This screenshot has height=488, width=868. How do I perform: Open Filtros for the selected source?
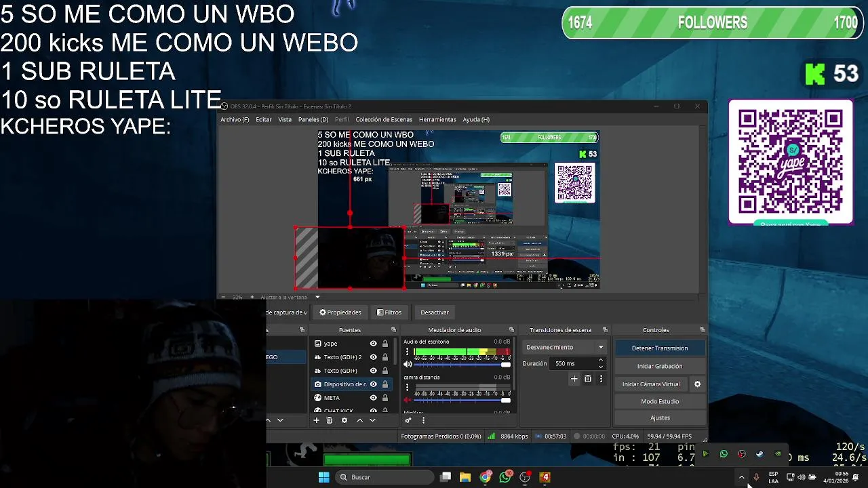[389, 312]
